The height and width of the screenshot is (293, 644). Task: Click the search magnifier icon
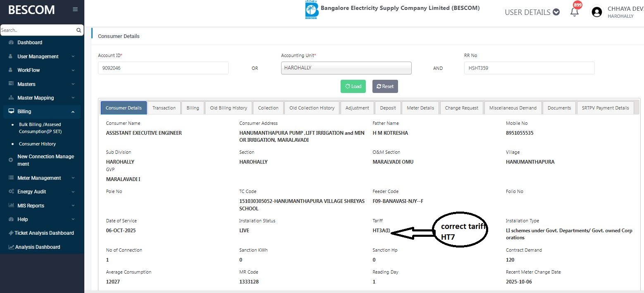click(79, 30)
